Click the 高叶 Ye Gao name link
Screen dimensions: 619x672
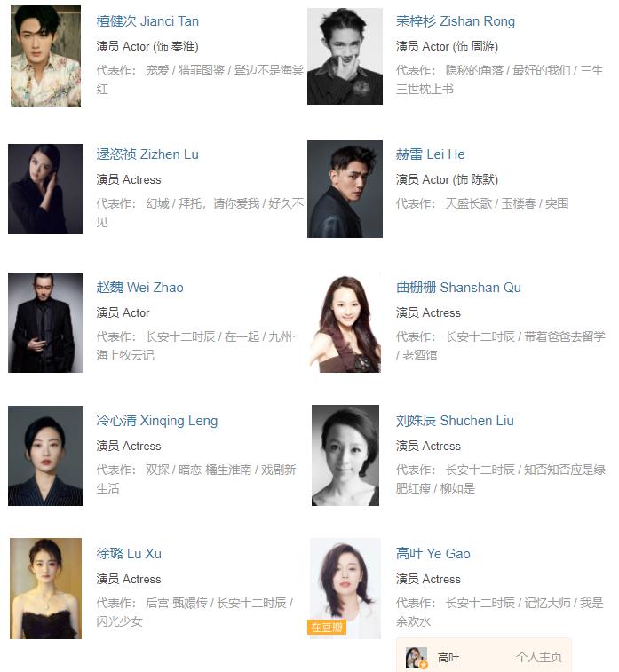point(433,554)
